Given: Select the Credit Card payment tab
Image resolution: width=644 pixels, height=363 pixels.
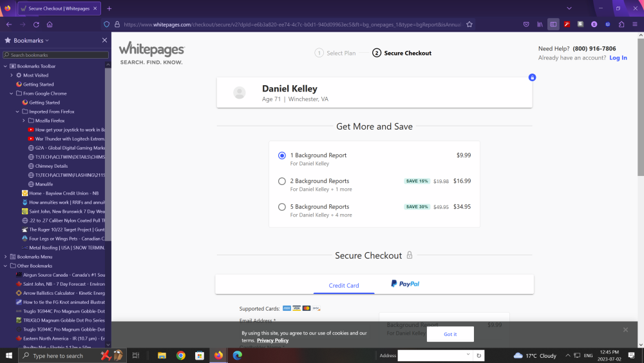Looking at the screenshot, I should click(x=344, y=285).
